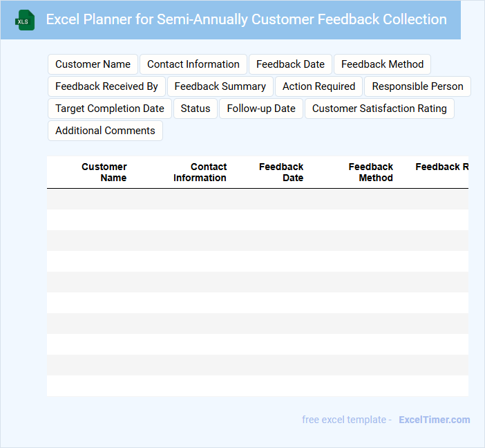Click the Follow-up Date tag
The image size is (485, 448).
[261, 109]
